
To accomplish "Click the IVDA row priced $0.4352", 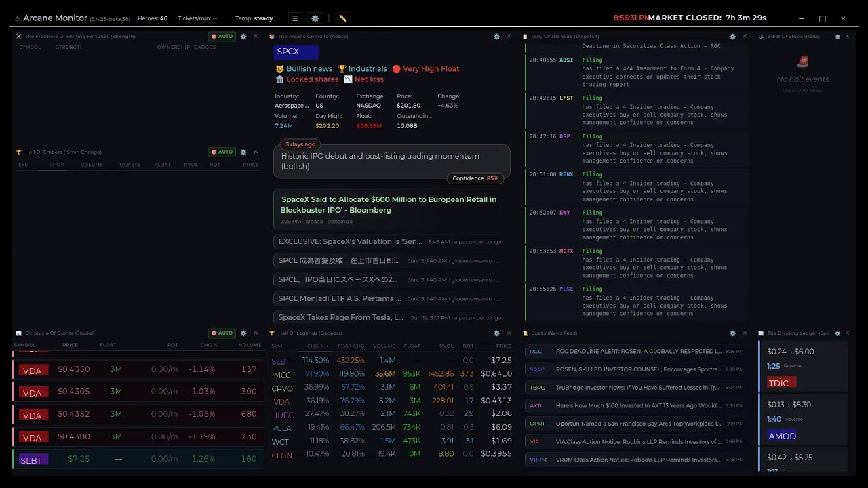I will 138,414.
